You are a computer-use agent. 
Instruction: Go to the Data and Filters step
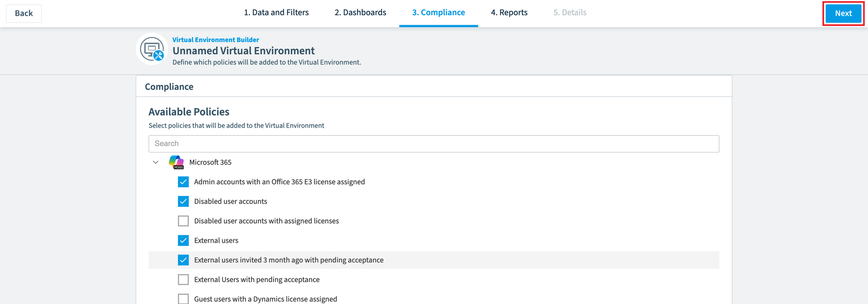click(x=276, y=13)
